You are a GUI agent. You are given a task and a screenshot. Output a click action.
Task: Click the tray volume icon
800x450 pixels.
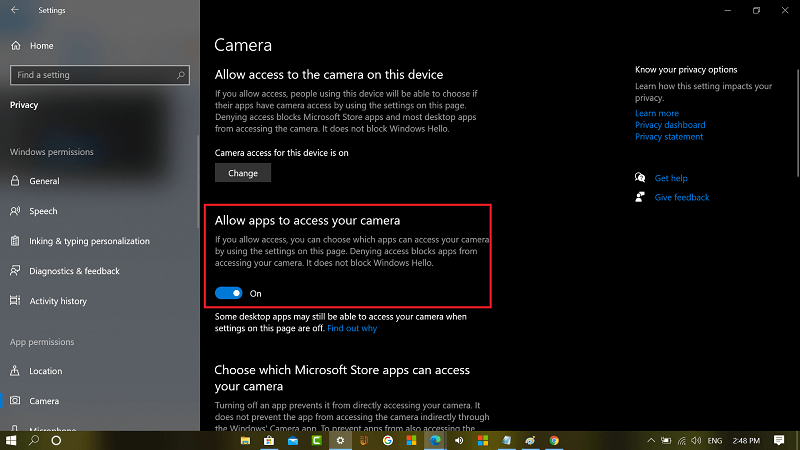(x=696, y=440)
